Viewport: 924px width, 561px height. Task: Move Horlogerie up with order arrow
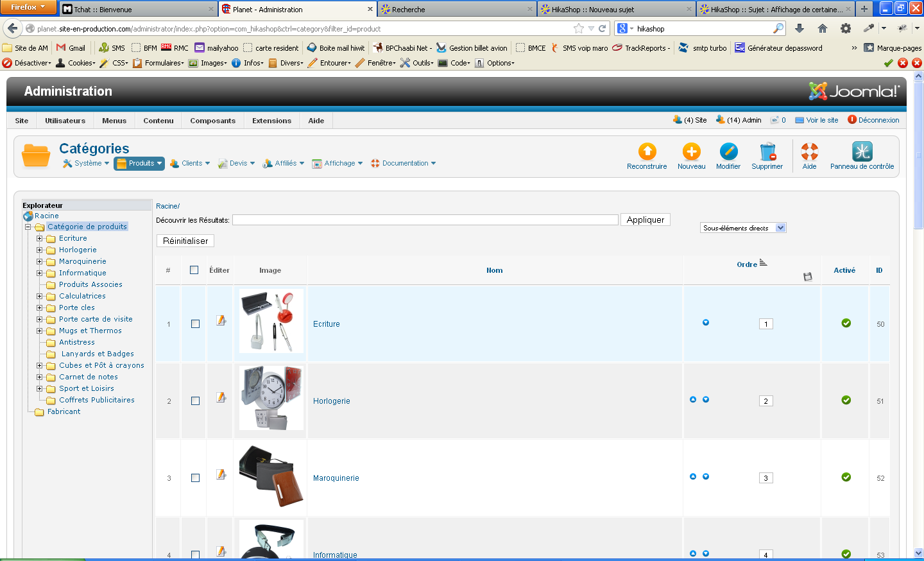[x=693, y=399]
